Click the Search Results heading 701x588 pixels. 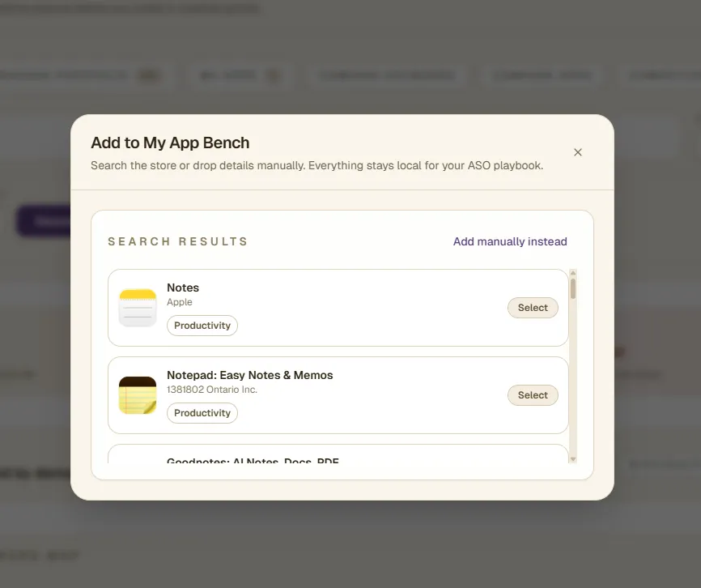coord(178,241)
